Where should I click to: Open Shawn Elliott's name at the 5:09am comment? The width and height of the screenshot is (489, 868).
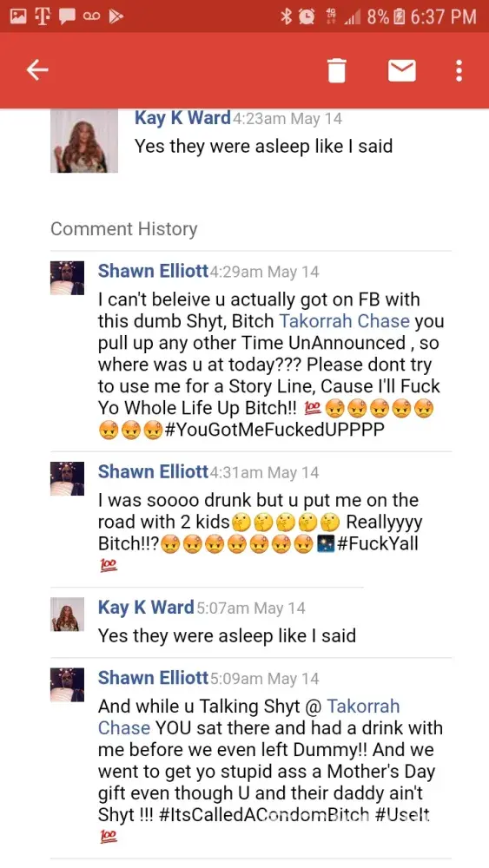[154, 678]
